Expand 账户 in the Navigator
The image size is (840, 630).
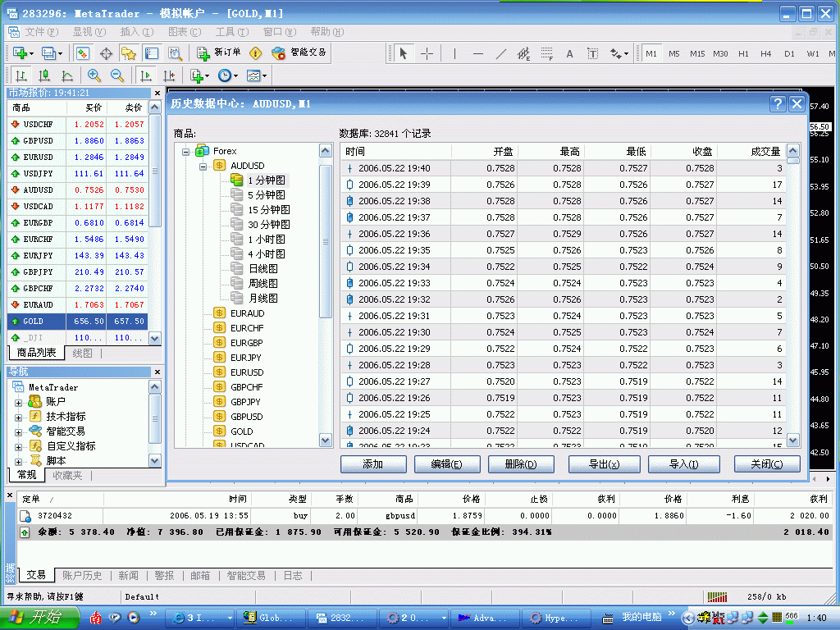coord(18,402)
